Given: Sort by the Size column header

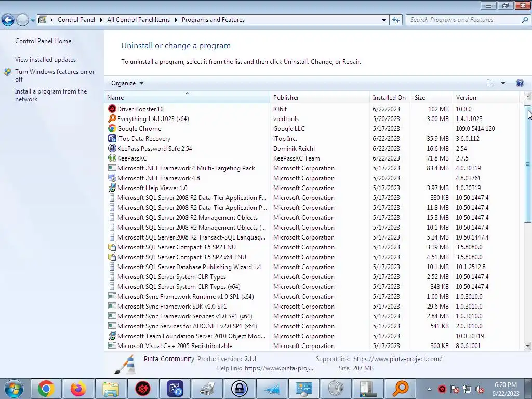Looking at the screenshot, I should (x=432, y=97).
